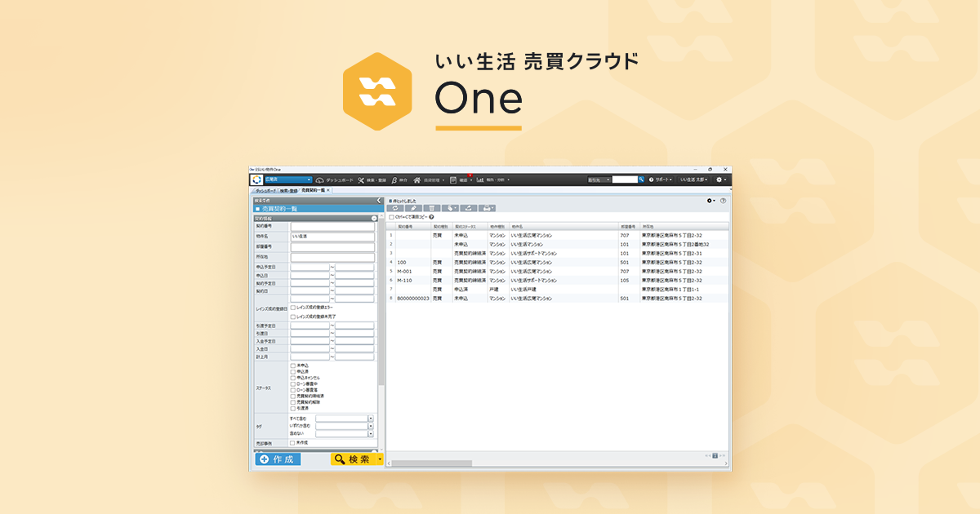Screen dimensions: 980x514
Task: Click the blue search icon in header
Action: (x=641, y=179)
